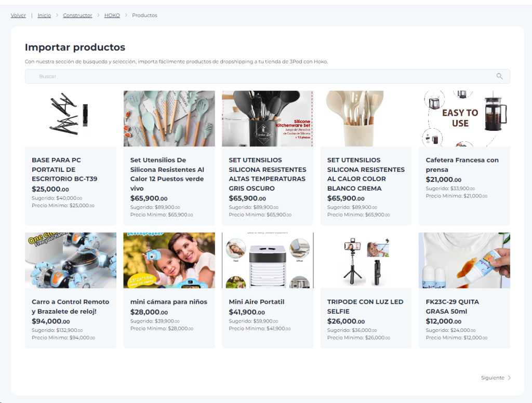Click Sugerido: $40,000.00 text
The image size is (532, 403).
[57, 198]
